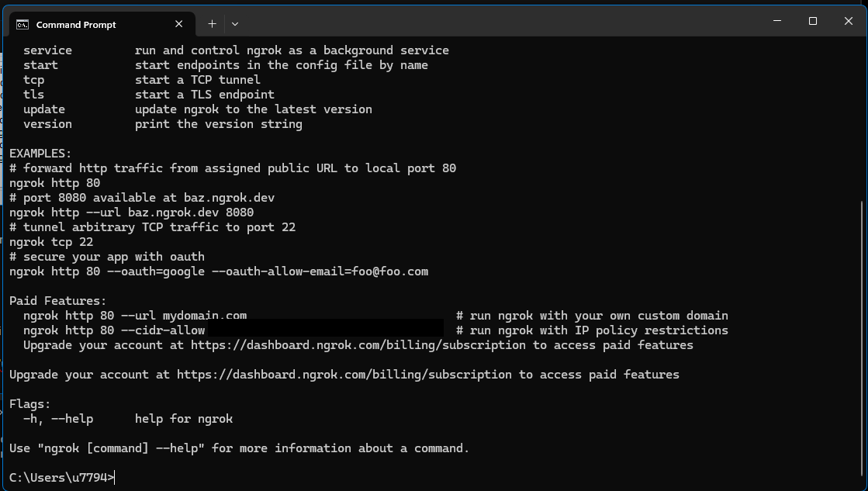Click the 'Flags:' heading
The image size is (868, 491).
[30, 405]
